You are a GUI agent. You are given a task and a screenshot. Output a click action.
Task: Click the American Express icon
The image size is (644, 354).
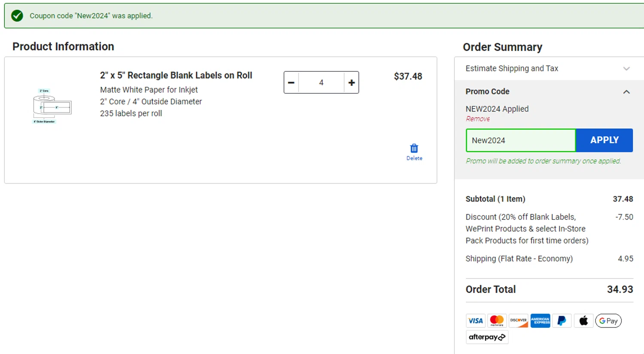(540, 320)
